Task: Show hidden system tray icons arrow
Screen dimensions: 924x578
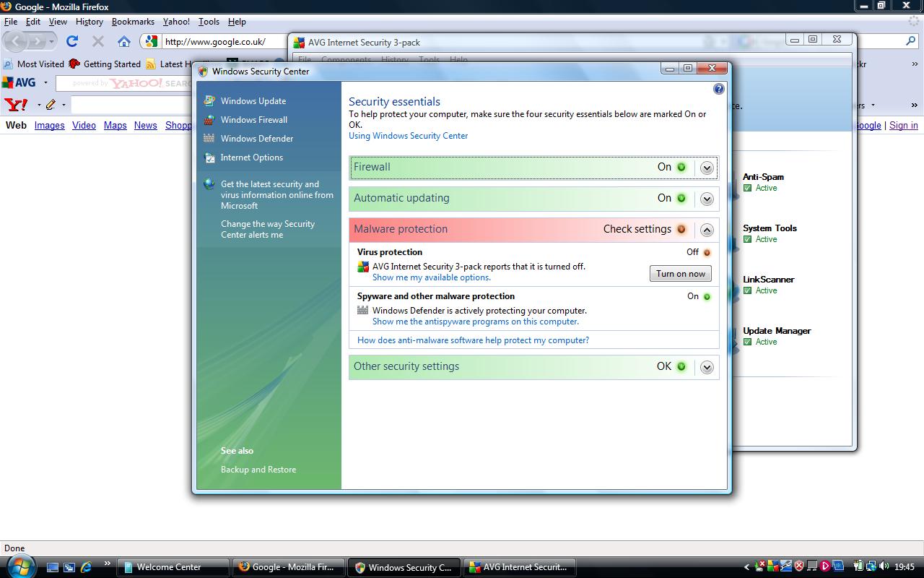Action: 746,567
